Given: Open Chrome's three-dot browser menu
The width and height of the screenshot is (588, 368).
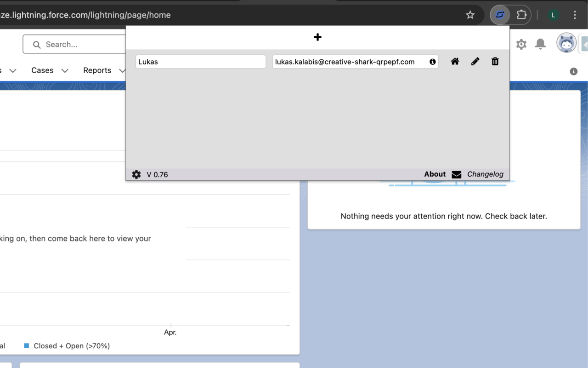Looking at the screenshot, I should point(575,15).
